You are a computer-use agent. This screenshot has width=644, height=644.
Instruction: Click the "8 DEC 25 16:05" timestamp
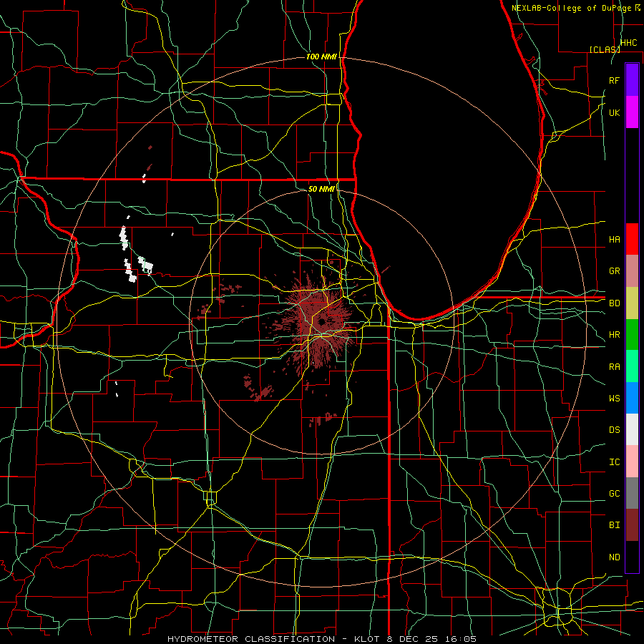431,639
